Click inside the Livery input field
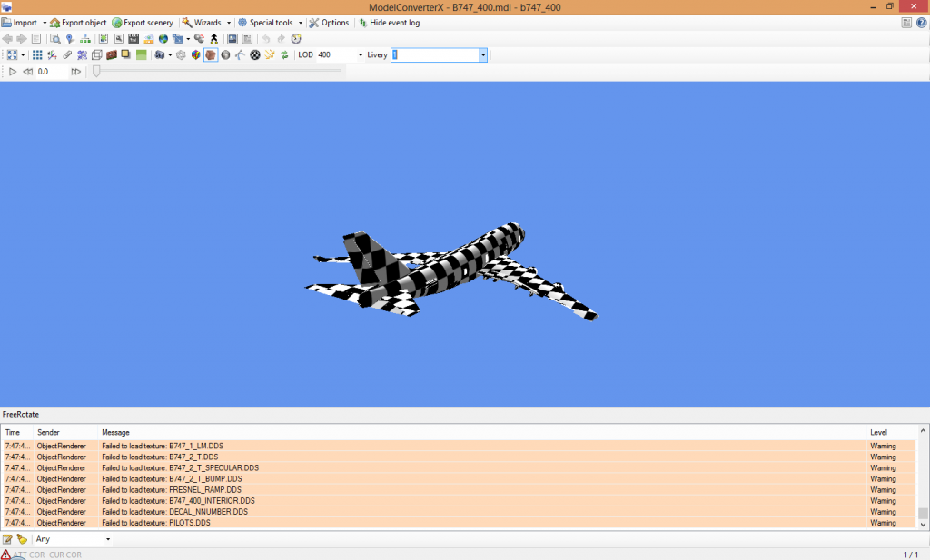This screenshot has width=930, height=560. [x=436, y=54]
